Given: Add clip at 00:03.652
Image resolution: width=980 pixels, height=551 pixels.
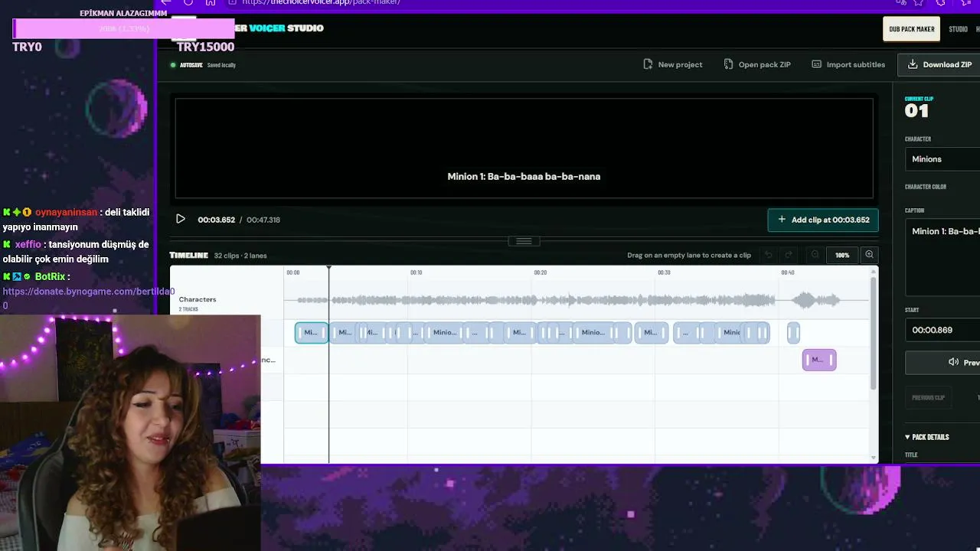Looking at the screenshot, I should (x=823, y=220).
